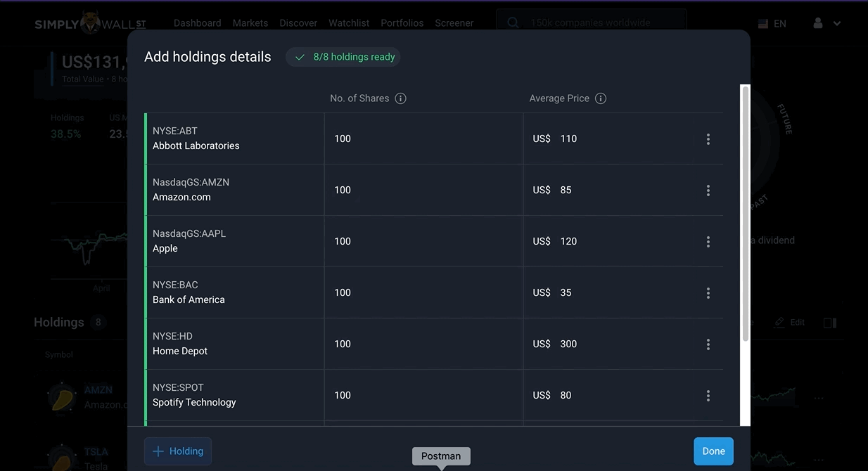Click the Postman tooltip label

click(x=441, y=456)
